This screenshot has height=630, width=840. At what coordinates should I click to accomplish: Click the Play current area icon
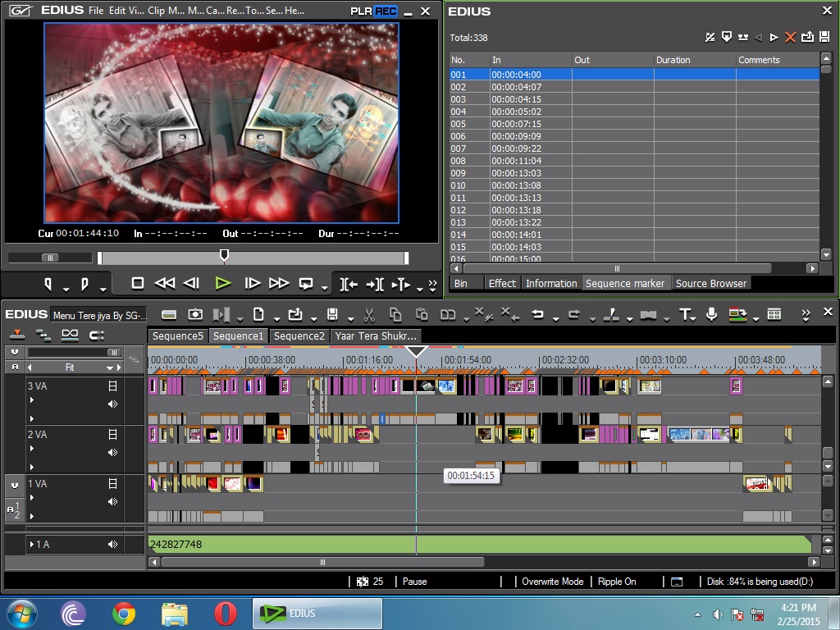[400, 285]
